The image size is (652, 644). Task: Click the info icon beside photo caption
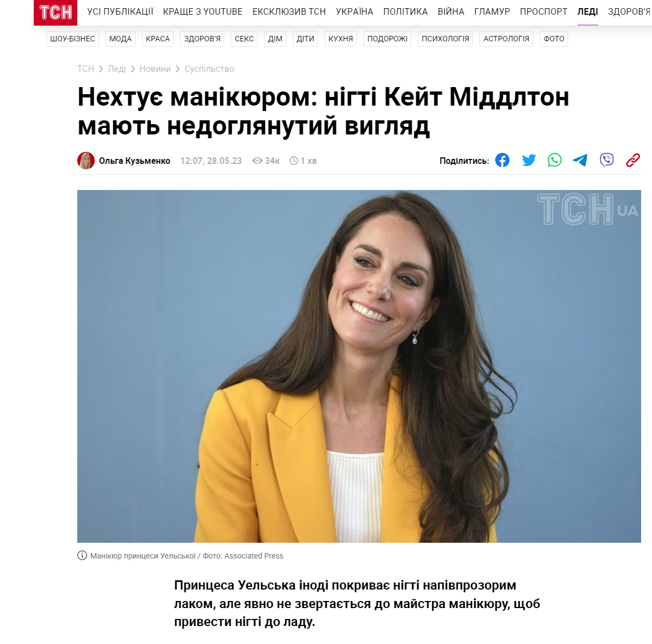click(82, 555)
